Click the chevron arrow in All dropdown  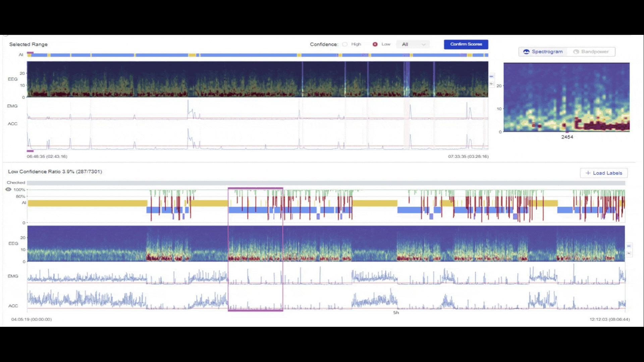click(423, 45)
